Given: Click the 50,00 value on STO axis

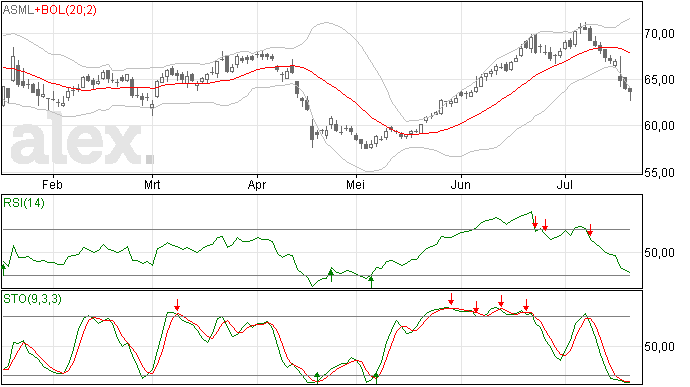Looking at the screenshot, I should coord(659,347).
